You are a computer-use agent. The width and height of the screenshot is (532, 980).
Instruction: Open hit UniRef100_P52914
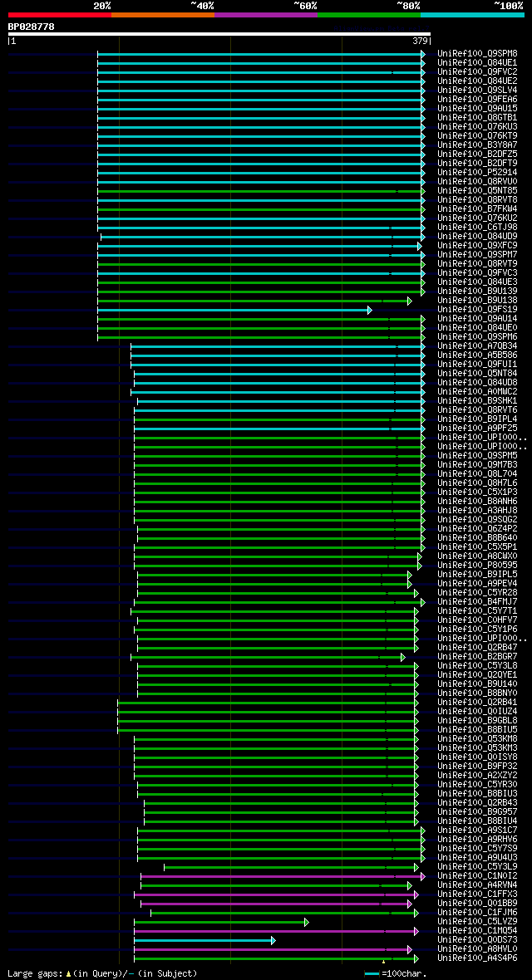pyautogui.click(x=477, y=173)
